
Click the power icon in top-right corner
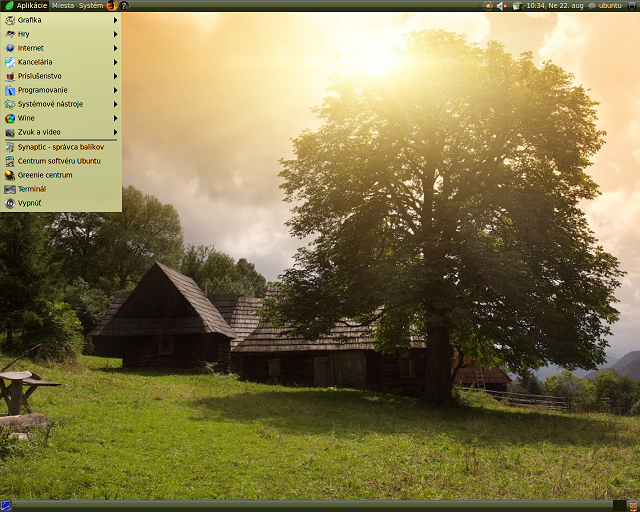[x=631, y=6]
